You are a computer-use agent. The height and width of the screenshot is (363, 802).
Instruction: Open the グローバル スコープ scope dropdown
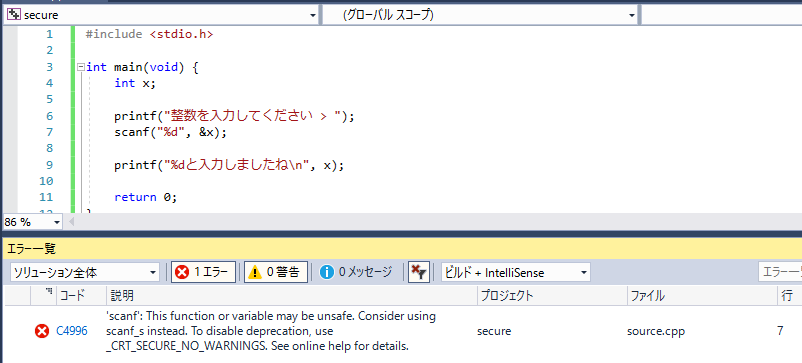point(632,15)
